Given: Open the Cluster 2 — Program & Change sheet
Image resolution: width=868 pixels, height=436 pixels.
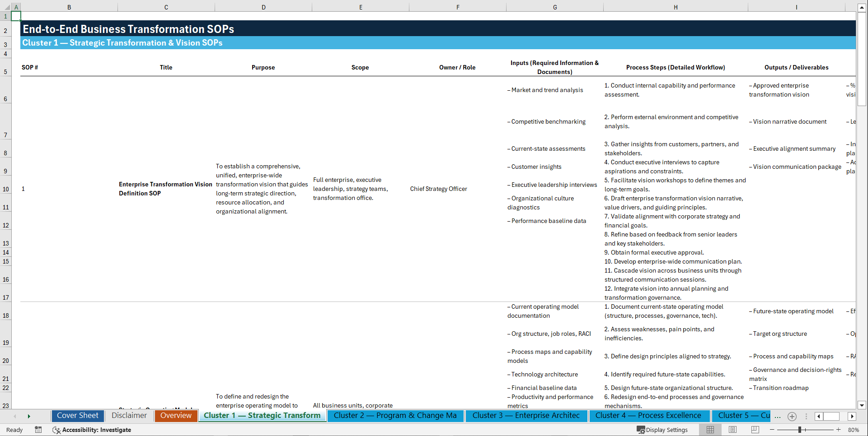Looking at the screenshot, I should (x=395, y=416).
